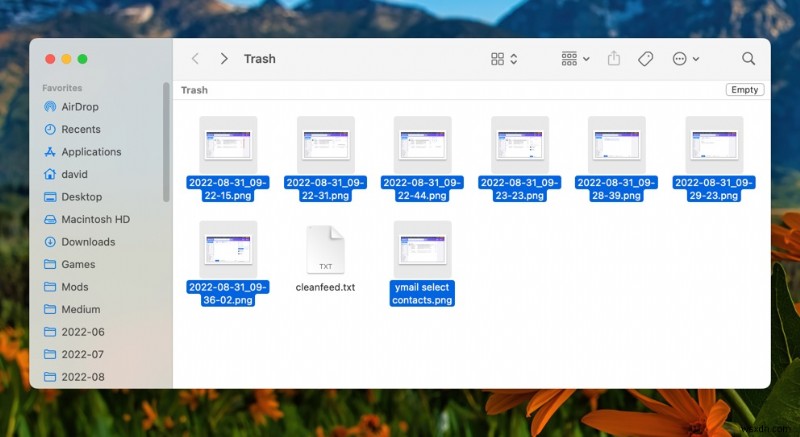The height and width of the screenshot is (437, 800).
Task: Go back with the left chevron
Action: pyautogui.click(x=195, y=59)
